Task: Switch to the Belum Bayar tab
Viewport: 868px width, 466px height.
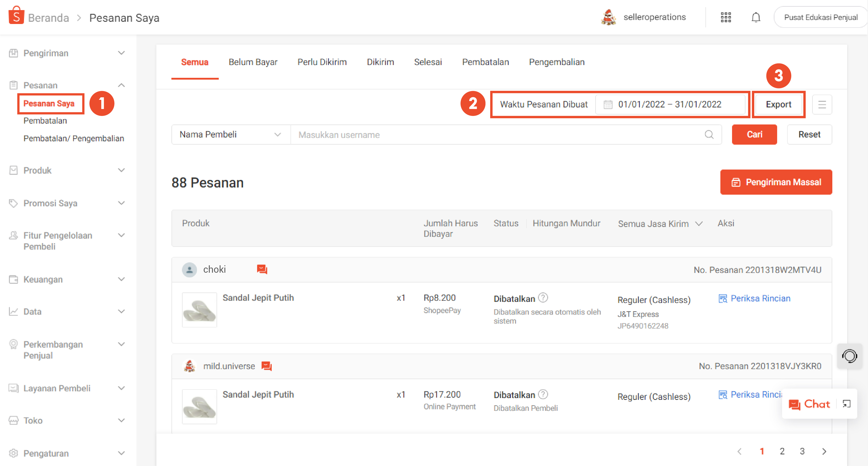Action: pyautogui.click(x=253, y=62)
